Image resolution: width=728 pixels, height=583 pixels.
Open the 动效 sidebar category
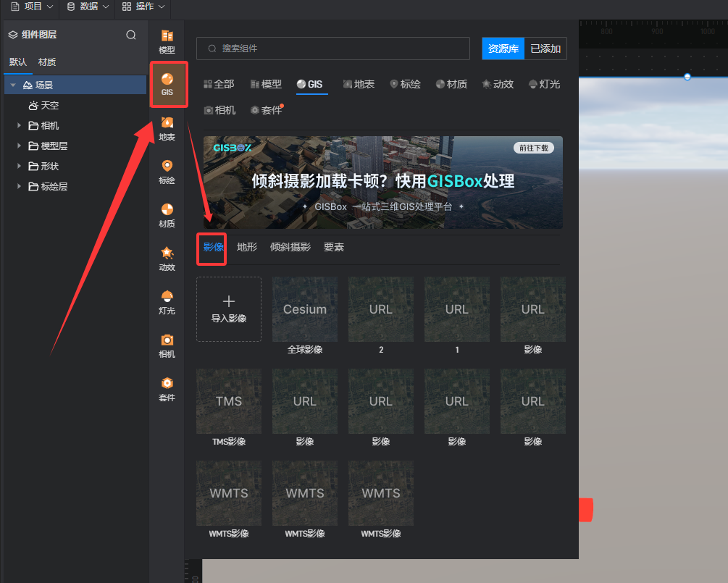[167, 259]
